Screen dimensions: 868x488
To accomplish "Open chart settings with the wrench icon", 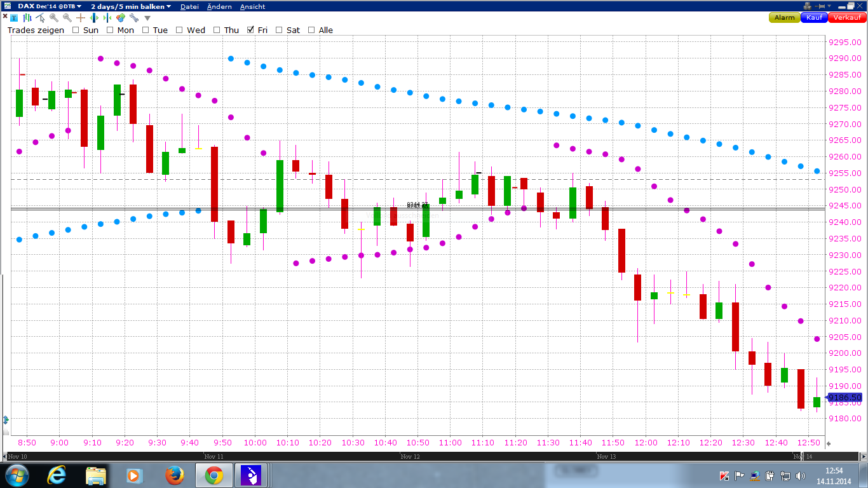I will [133, 18].
